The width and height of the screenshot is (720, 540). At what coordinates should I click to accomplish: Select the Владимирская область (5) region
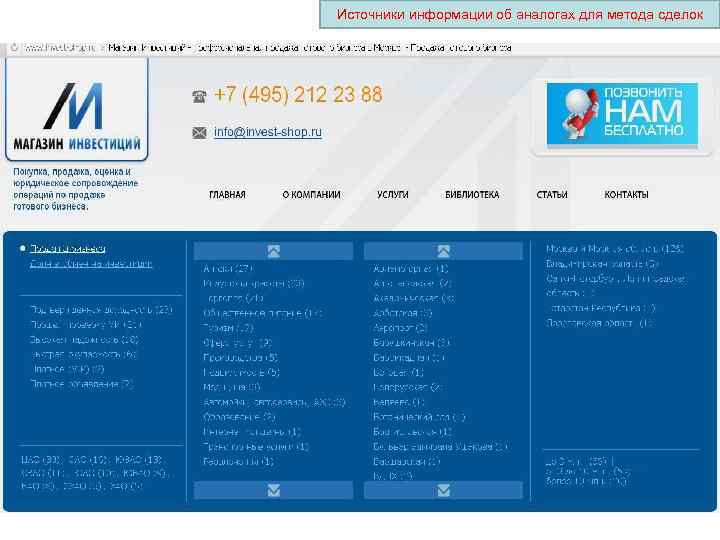coord(602,264)
